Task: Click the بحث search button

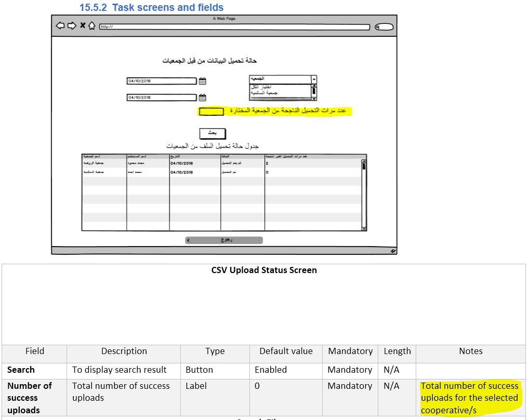Action: 212,133
